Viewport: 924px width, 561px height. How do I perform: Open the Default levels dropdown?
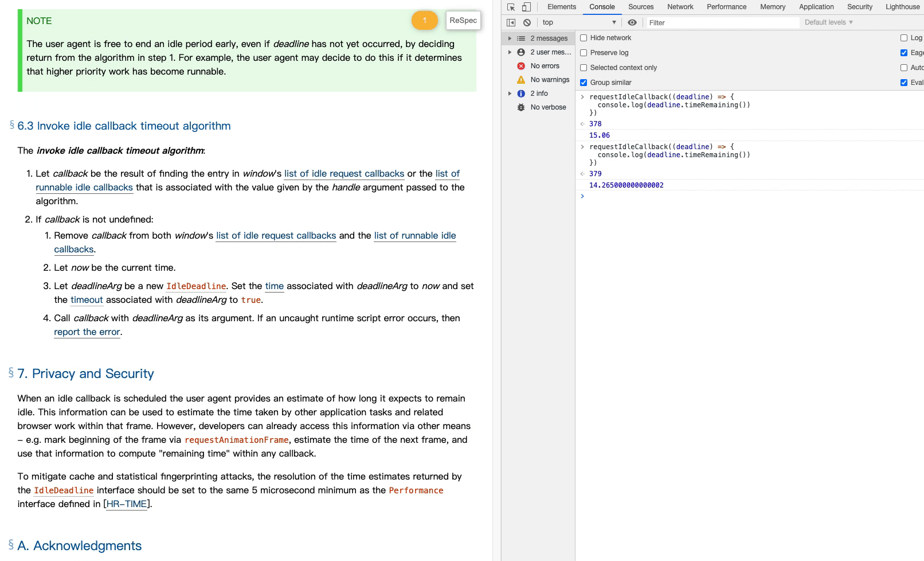(828, 22)
